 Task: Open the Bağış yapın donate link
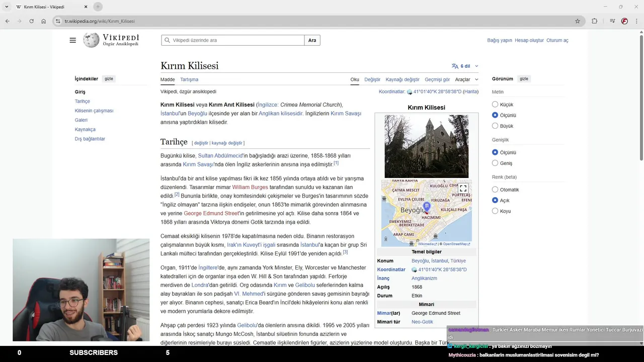500,40
